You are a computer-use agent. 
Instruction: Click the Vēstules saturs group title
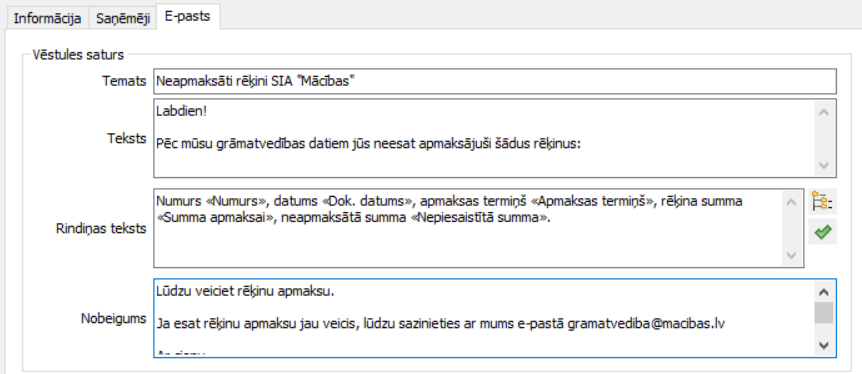[x=78, y=55]
